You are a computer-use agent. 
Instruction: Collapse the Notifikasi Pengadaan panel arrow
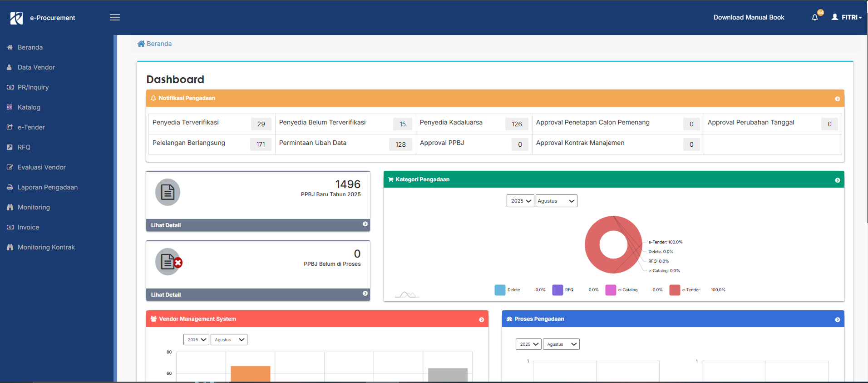837,99
